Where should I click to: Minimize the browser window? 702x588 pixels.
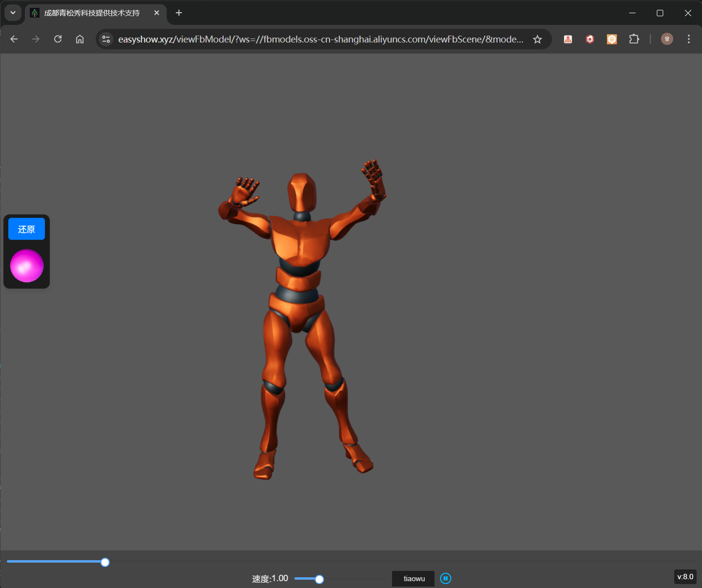(632, 13)
